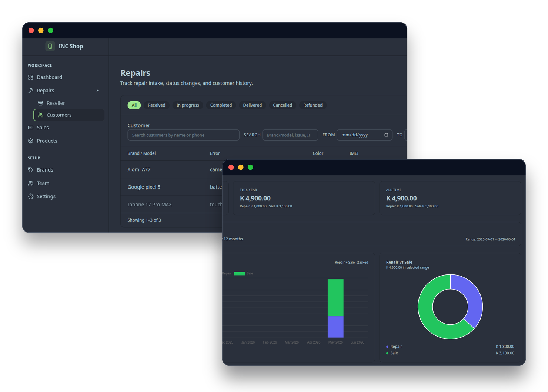Select the All status filter
Image resolution: width=548 pixels, height=392 pixels.
[134, 105]
